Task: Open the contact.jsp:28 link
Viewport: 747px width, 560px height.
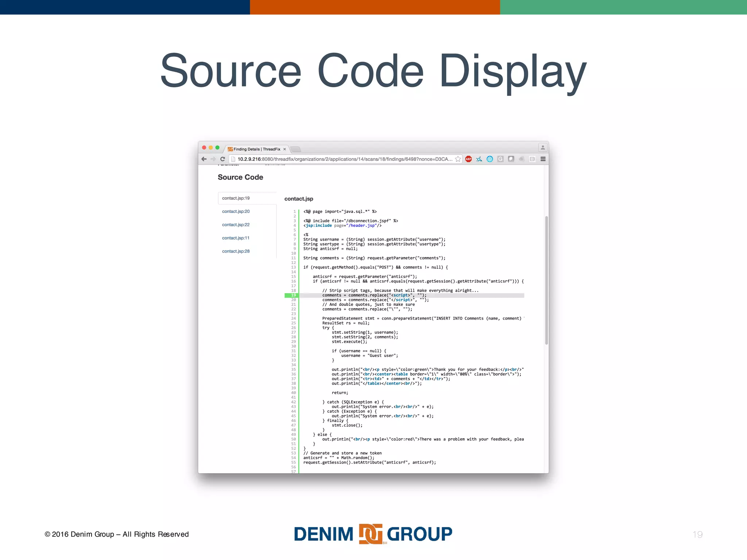Action: [x=236, y=251]
